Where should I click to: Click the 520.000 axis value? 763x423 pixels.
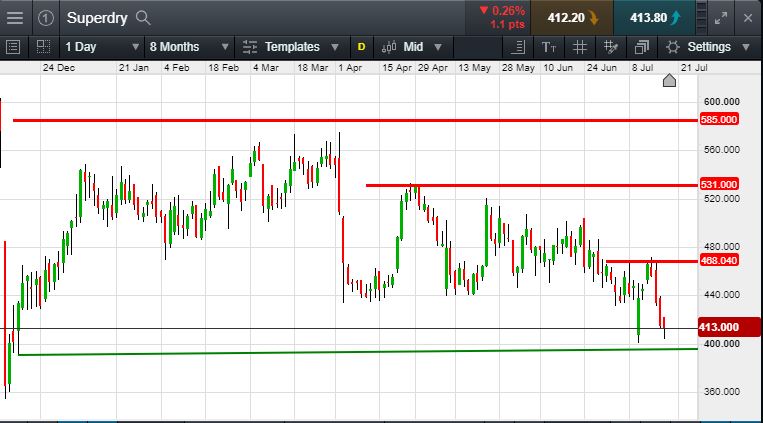(x=722, y=199)
